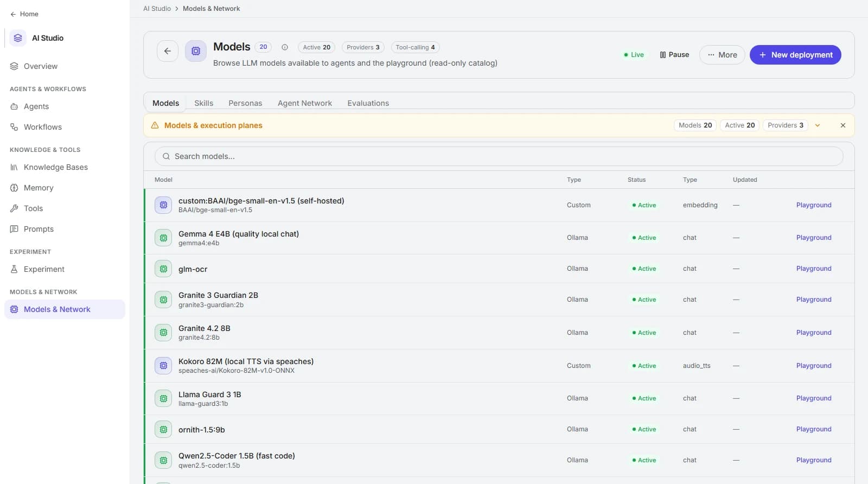868x484 pixels.
Task: Click the Providers 3 chip in header
Action: 363,47
